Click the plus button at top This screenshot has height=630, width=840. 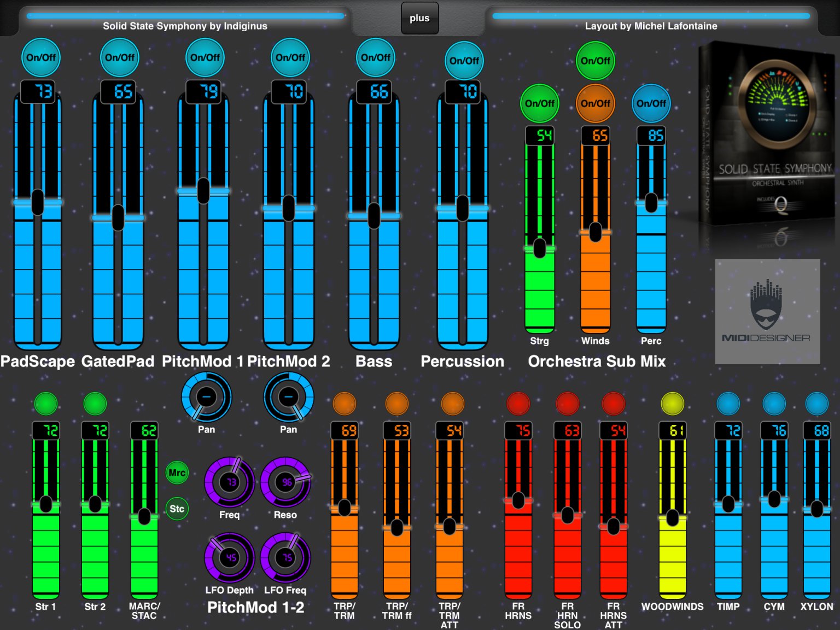[419, 18]
